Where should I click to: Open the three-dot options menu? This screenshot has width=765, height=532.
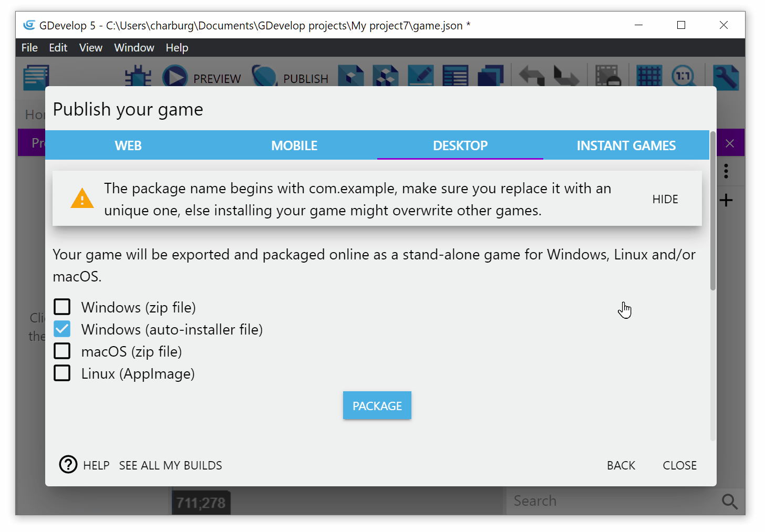tap(726, 171)
